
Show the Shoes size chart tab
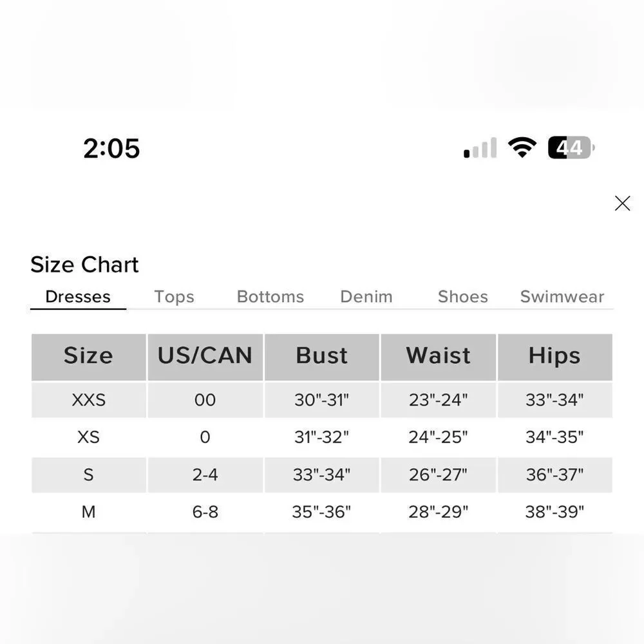(462, 297)
